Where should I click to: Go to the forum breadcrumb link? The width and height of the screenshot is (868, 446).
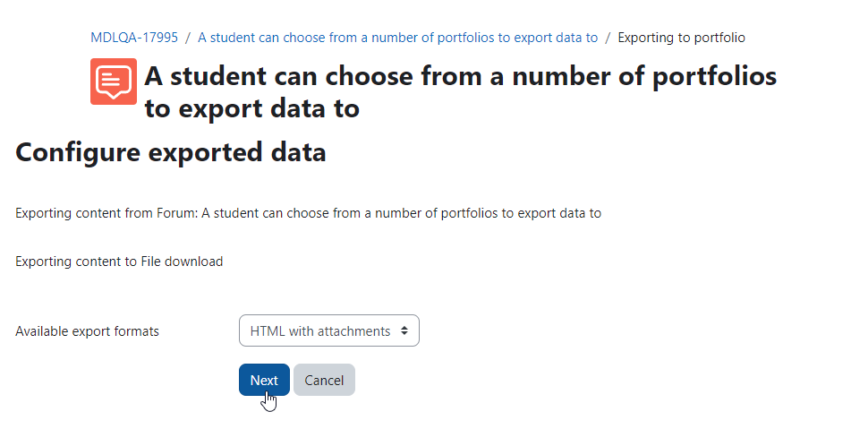397,38
